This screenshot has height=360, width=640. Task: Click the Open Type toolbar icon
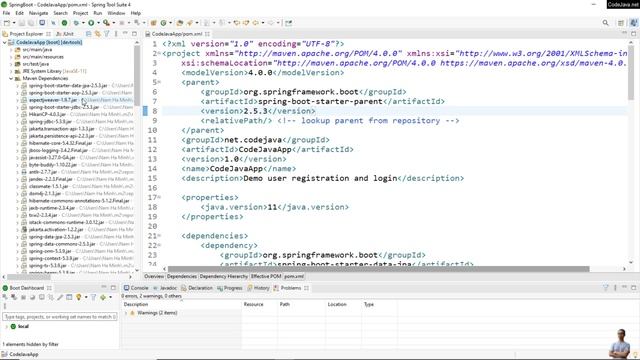tap(180, 23)
